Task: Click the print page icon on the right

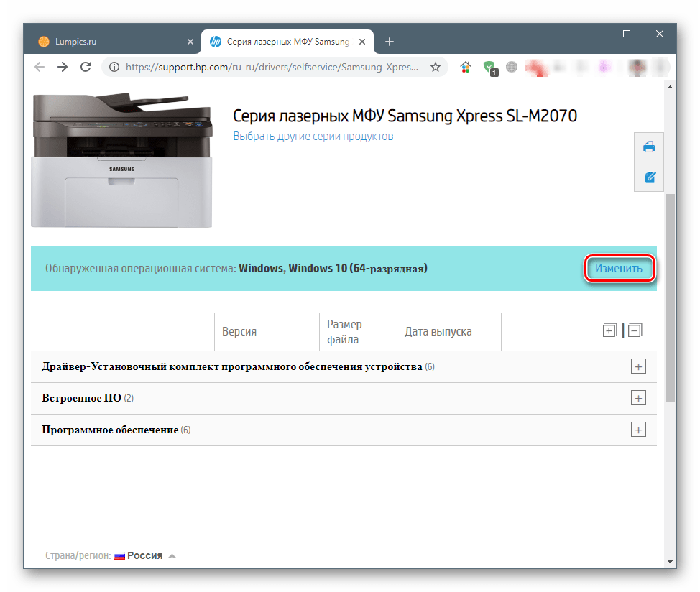Action: point(649,147)
